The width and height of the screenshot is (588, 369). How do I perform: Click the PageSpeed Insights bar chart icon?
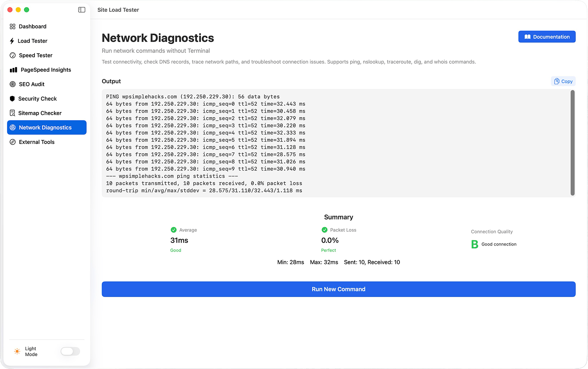pos(12,69)
